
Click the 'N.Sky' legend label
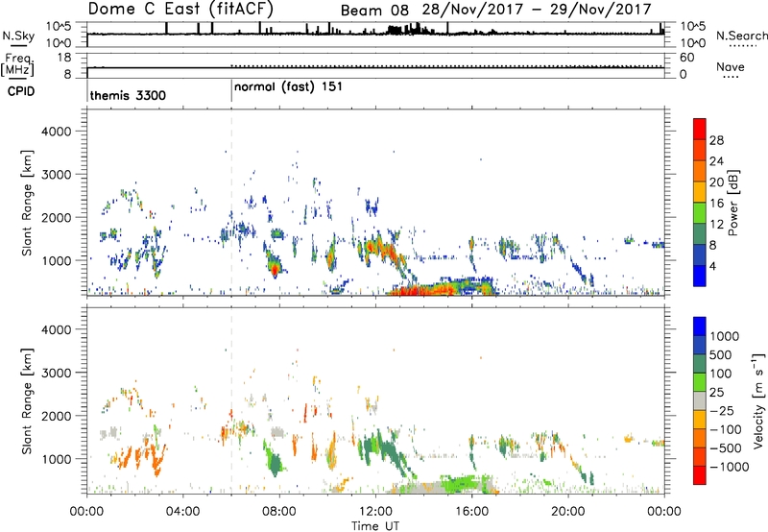[18, 36]
